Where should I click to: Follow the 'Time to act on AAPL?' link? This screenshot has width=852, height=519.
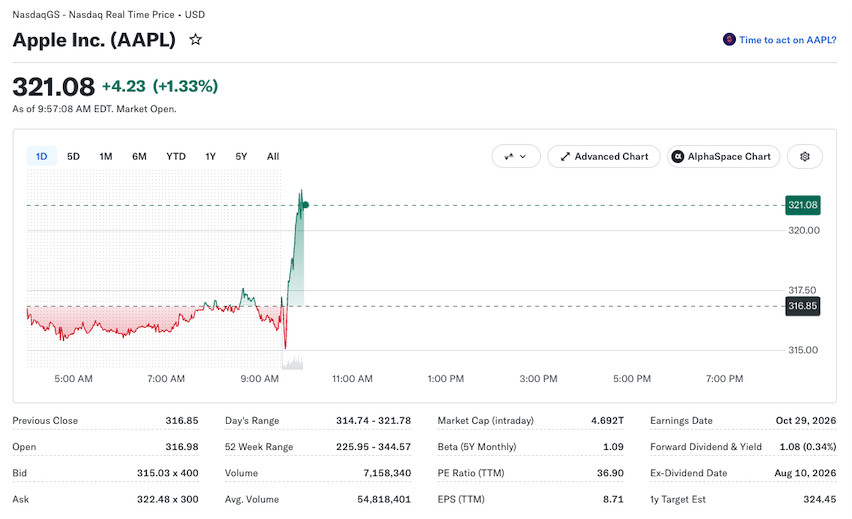tap(787, 40)
